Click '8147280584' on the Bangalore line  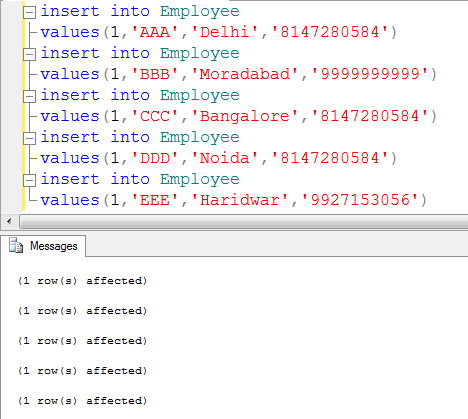click(x=370, y=116)
